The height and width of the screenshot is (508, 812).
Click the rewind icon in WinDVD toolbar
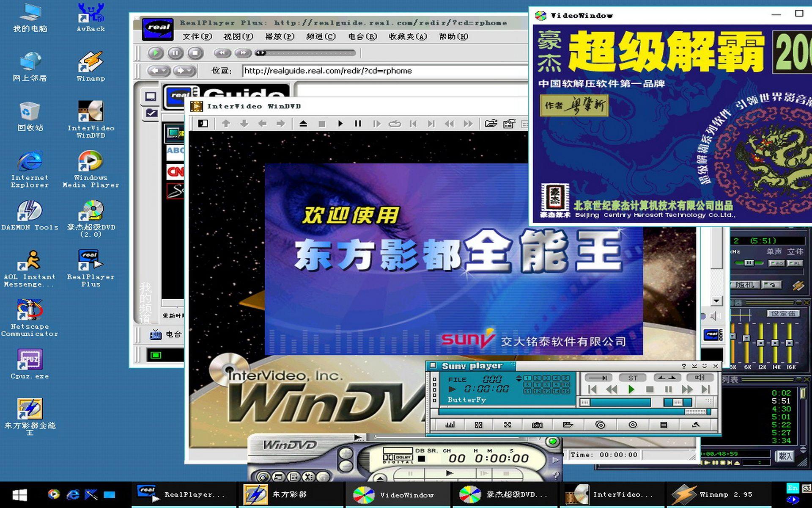click(449, 124)
